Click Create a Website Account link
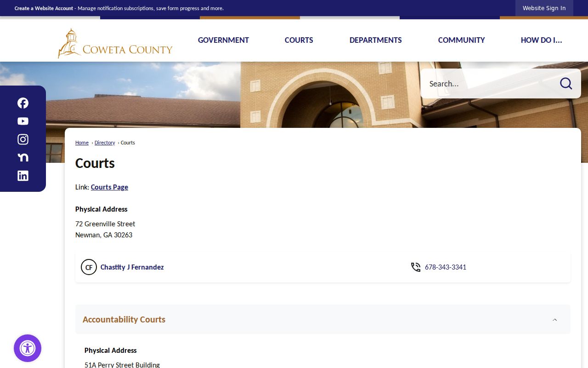The width and height of the screenshot is (588, 368). click(x=44, y=8)
